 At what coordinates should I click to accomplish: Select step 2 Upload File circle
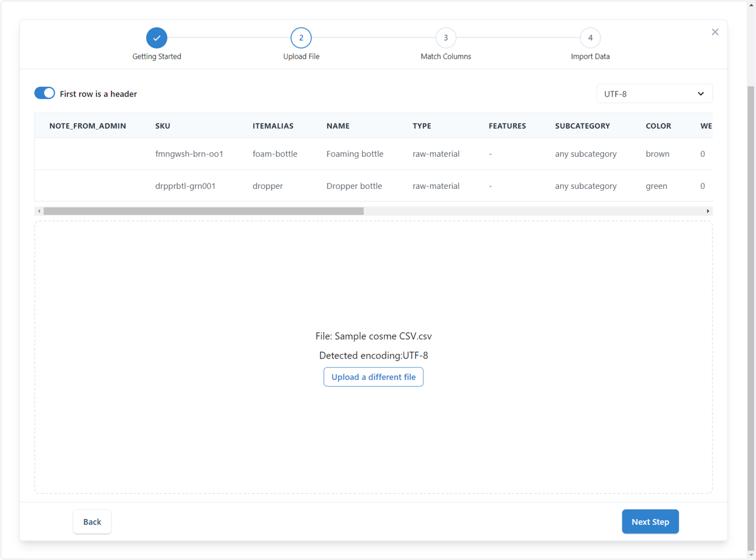(x=301, y=38)
